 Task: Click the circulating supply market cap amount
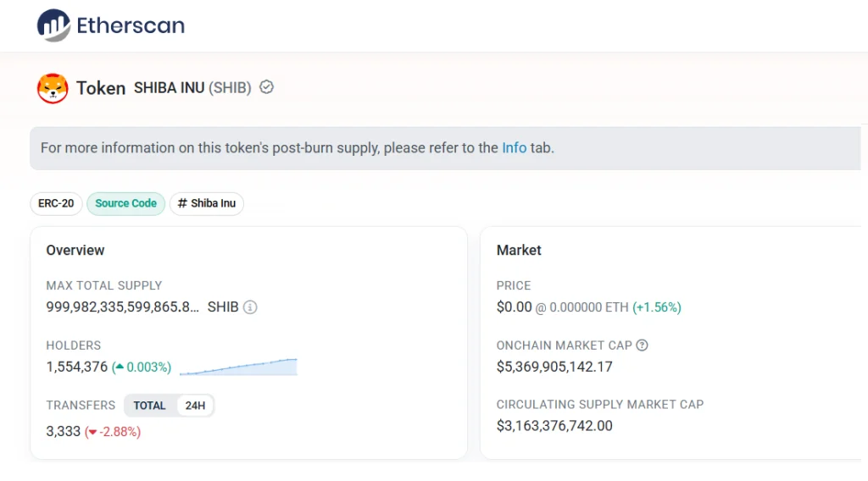[554, 426]
